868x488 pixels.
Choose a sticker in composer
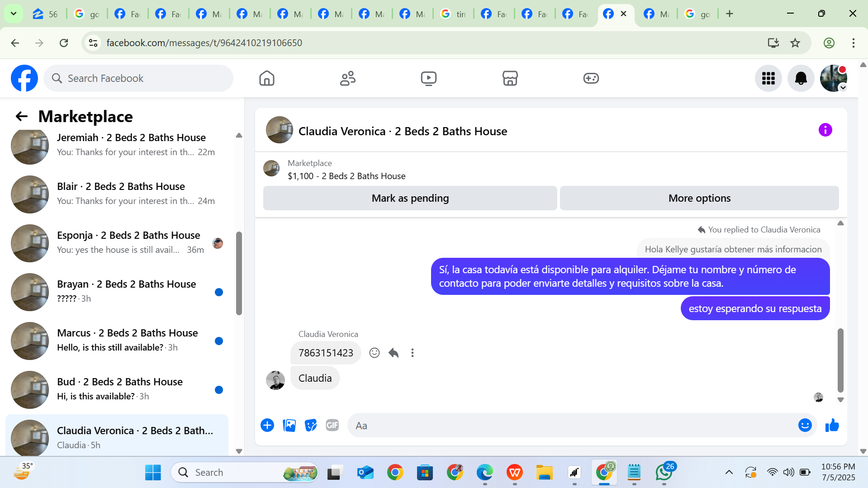pos(311,426)
